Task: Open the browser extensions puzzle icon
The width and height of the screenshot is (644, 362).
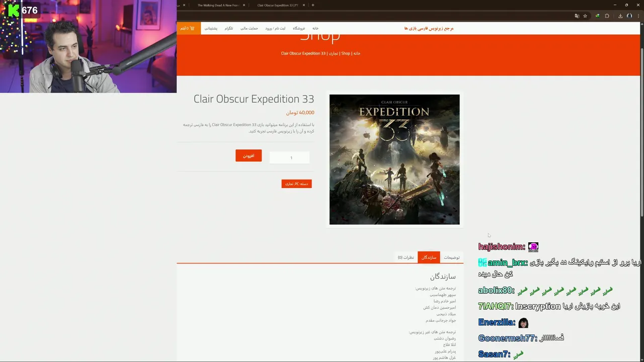Action: [607, 16]
